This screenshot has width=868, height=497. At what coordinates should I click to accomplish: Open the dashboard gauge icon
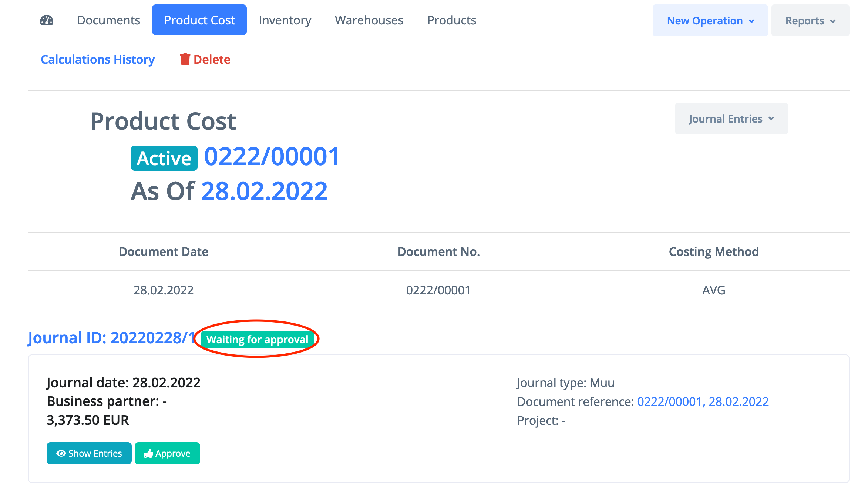coord(47,20)
